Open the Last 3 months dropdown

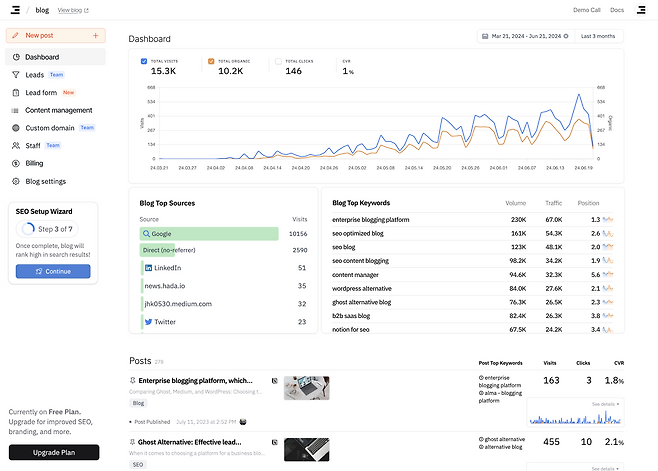[x=599, y=37]
